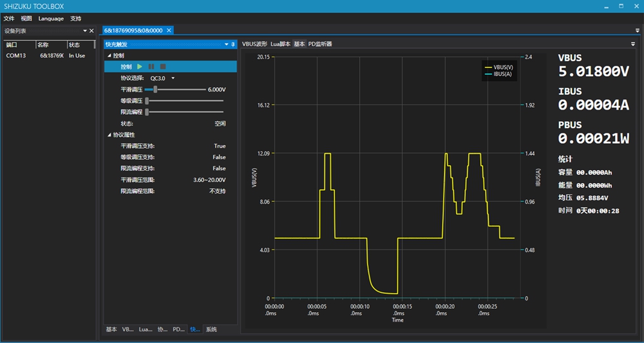Open 协议选择 QC3.0 dropdown

(173, 78)
